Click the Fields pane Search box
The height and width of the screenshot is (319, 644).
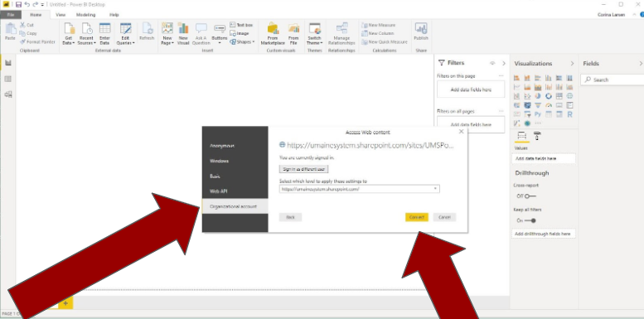pos(612,80)
